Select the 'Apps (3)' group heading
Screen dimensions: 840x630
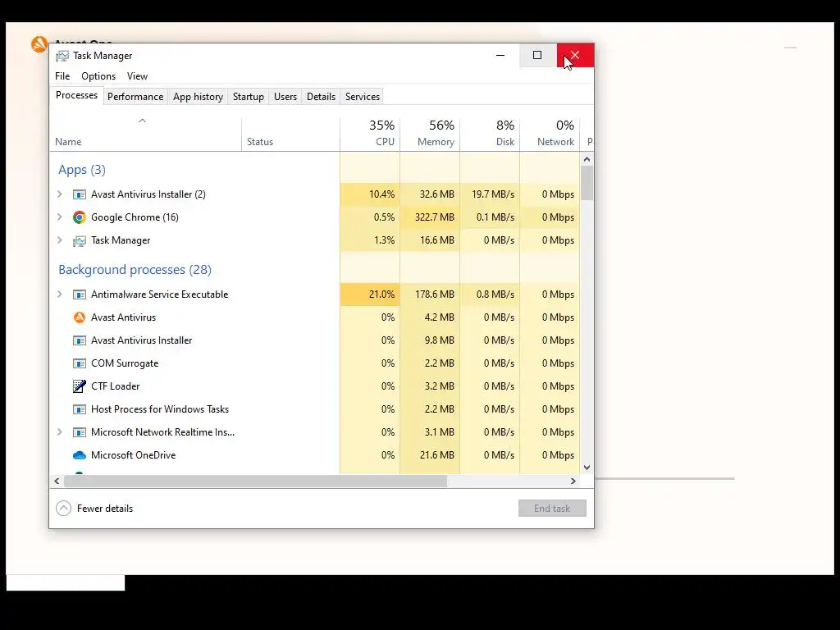click(x=82, y=170)
